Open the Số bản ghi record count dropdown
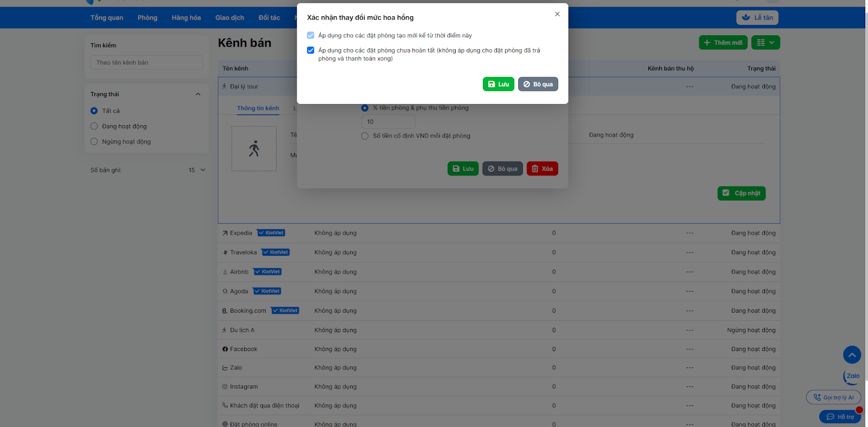The width and height of the screenshot is (868, 427). pyautogui.click(x=196, y=170)
